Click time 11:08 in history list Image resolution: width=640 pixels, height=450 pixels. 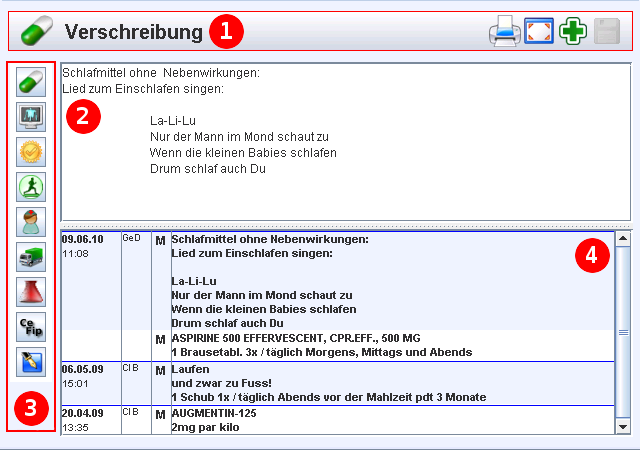tap(76, 254)
